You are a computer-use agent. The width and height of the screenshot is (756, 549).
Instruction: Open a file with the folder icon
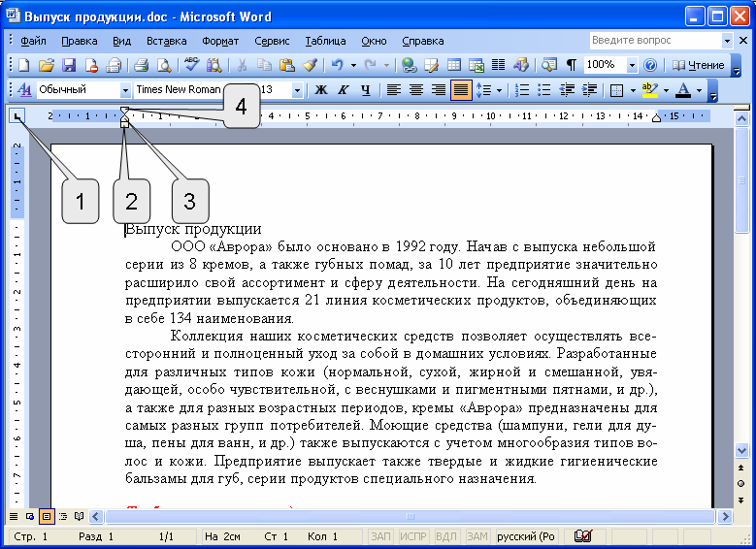47,65
